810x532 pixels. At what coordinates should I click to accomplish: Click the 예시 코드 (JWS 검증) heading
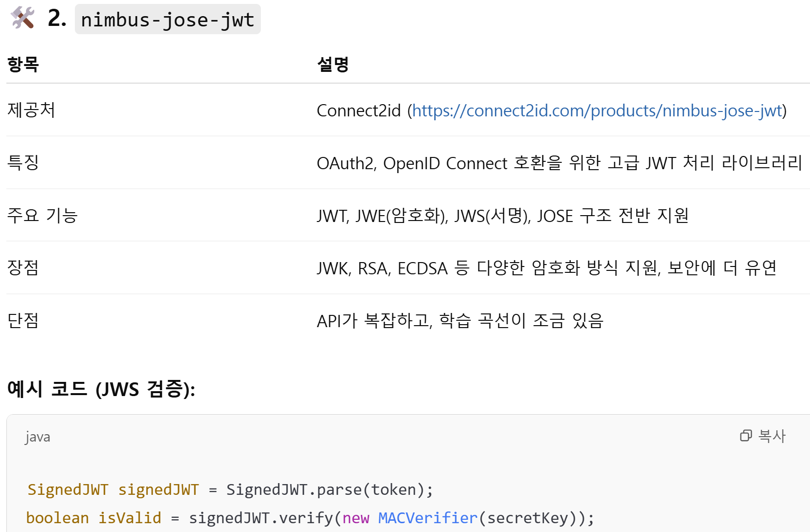101,389
